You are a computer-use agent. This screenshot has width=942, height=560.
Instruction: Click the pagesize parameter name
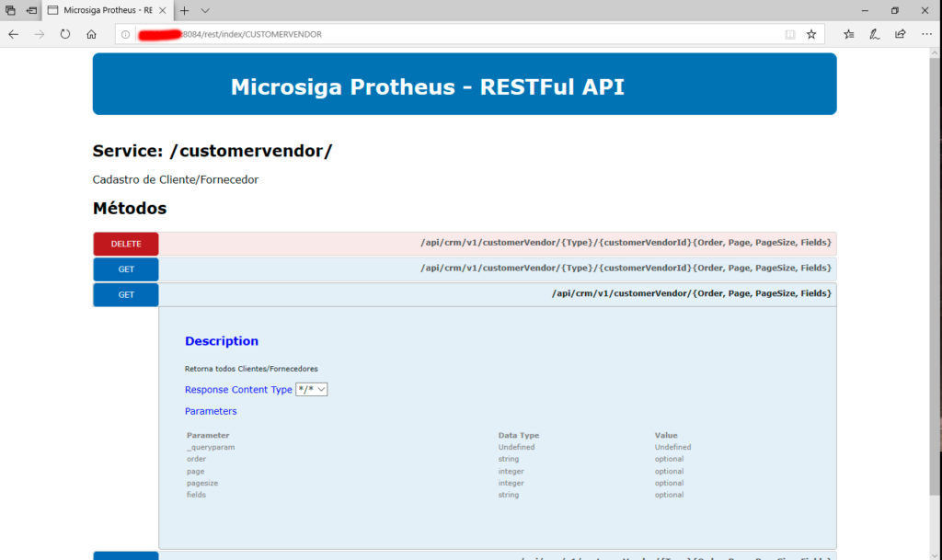[x=201, y=483]
